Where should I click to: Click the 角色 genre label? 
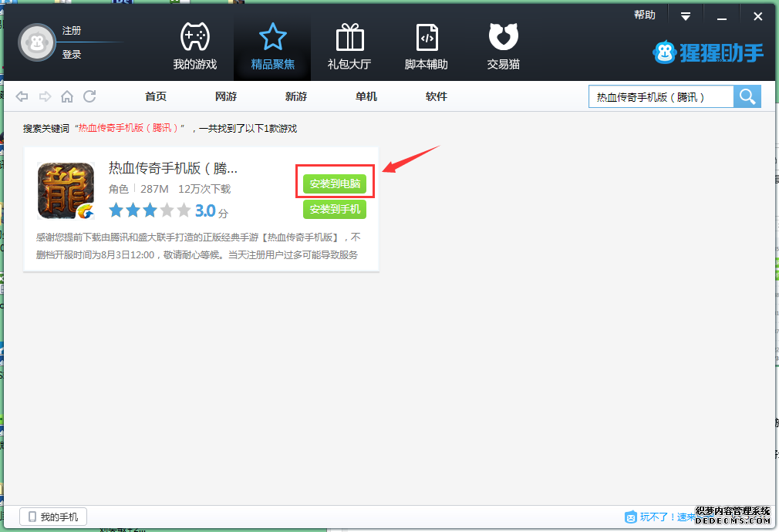click(118, 189)
